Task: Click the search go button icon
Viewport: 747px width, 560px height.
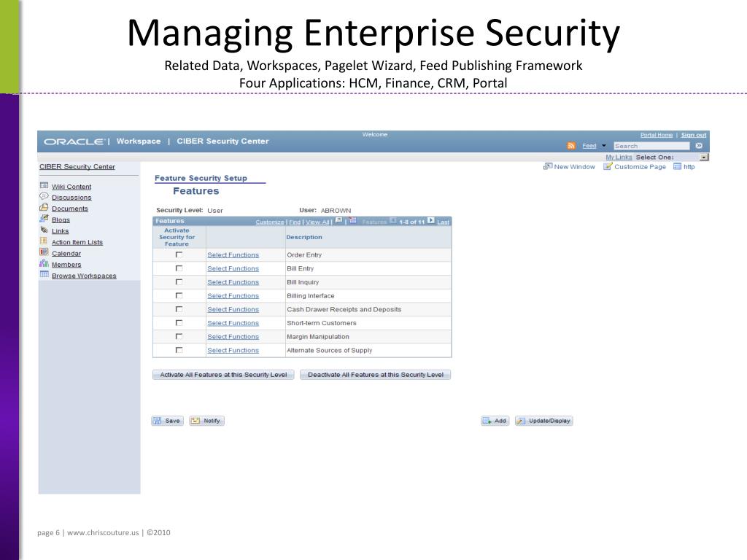Action: (x=699, y=146)
